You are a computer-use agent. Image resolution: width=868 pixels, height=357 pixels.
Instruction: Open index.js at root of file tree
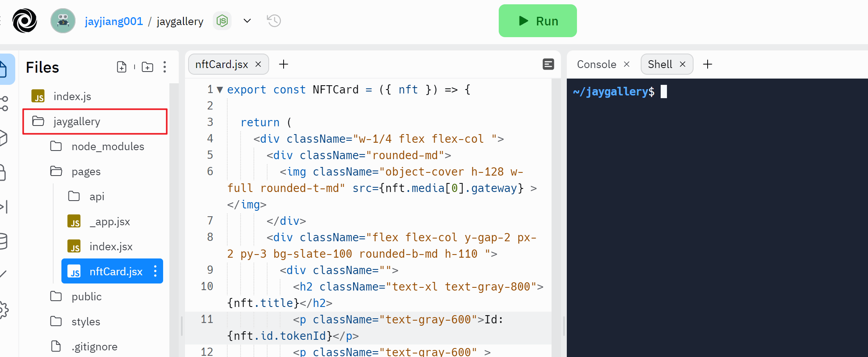pyautogui.click(x=72, y=96)
